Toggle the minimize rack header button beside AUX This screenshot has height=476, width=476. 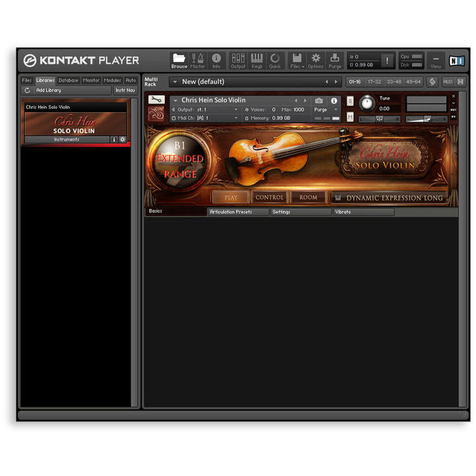(461, 82)
